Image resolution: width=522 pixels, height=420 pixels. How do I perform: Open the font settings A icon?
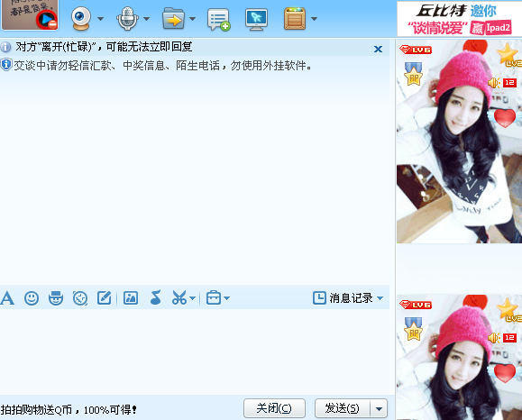(7, 297)
